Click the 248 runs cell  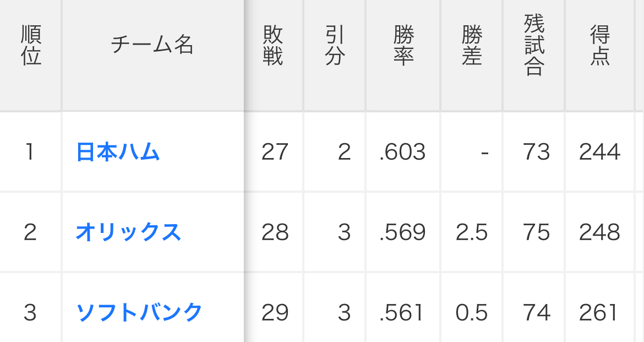(600, 232)
